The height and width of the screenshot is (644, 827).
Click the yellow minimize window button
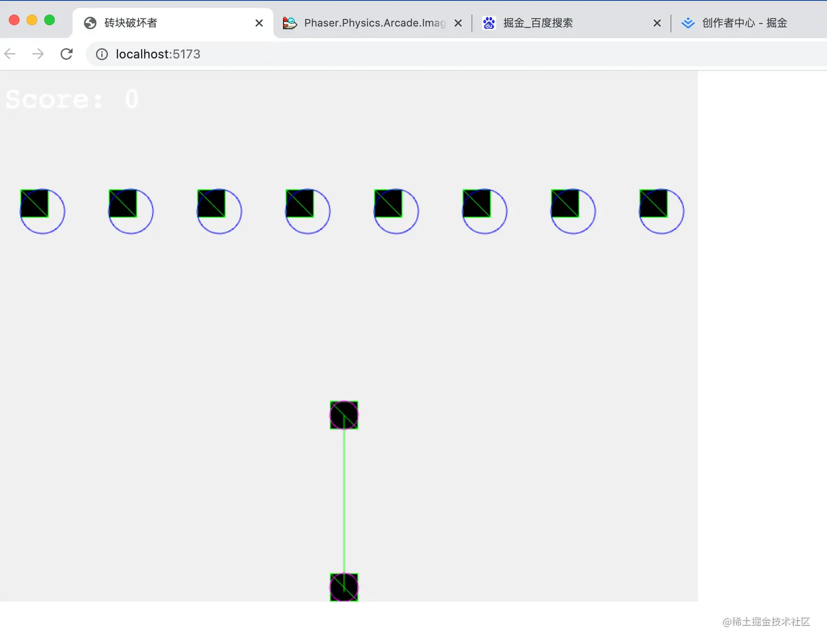coord(32,20)
